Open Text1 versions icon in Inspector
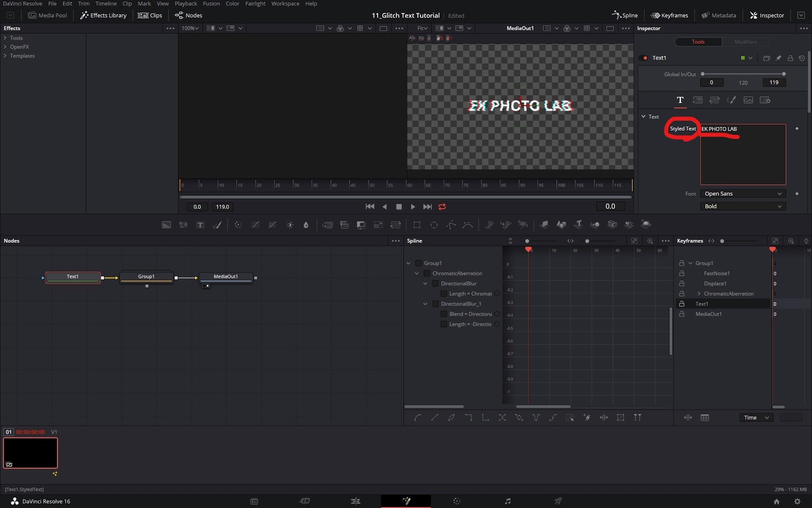This screenshot has height=508, width=812. point(766,58)
